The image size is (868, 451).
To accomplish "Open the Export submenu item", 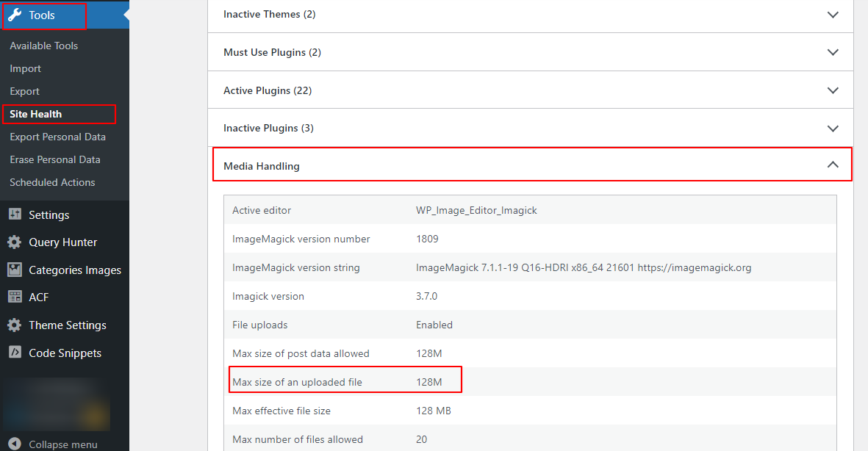I will pos(24,91).
